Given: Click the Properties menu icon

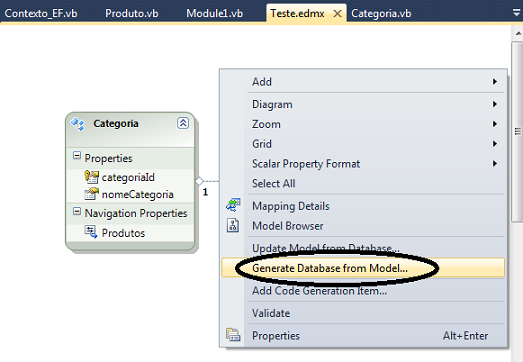Looking at the screenshot, I should (x=233, y=335).
